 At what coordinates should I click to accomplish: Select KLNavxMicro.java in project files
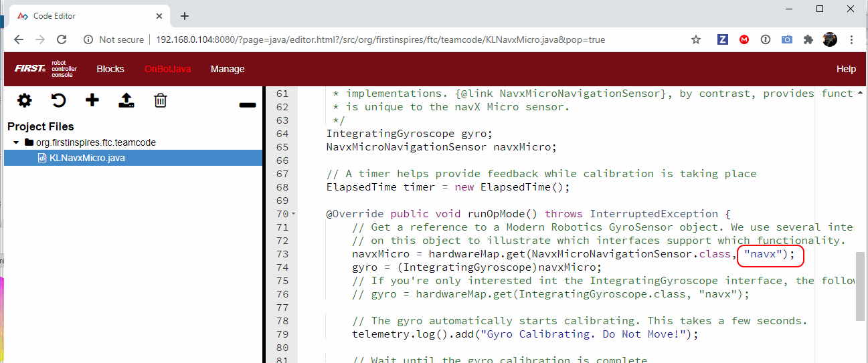[87, 158]
